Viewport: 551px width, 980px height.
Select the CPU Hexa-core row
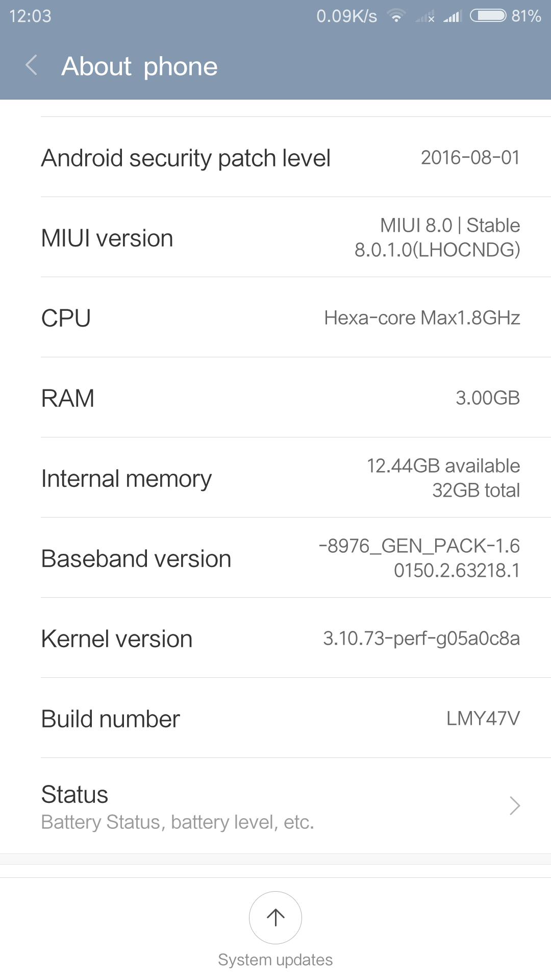pos(275,317)
